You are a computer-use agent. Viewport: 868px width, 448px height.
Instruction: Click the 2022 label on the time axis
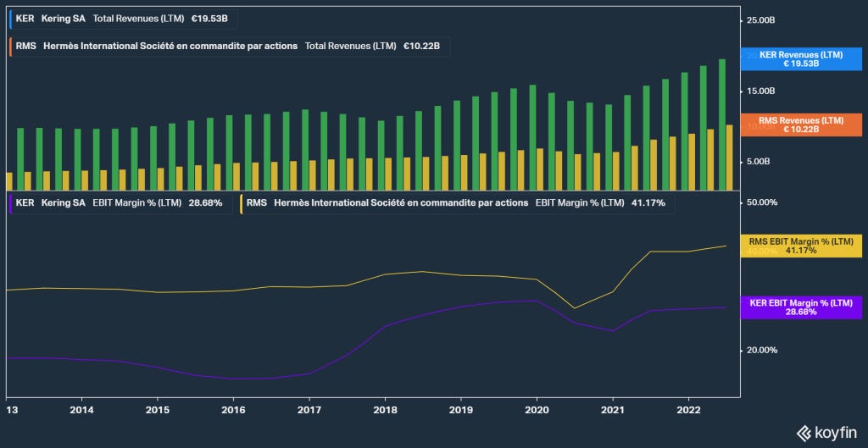click(x=688, y=410)
